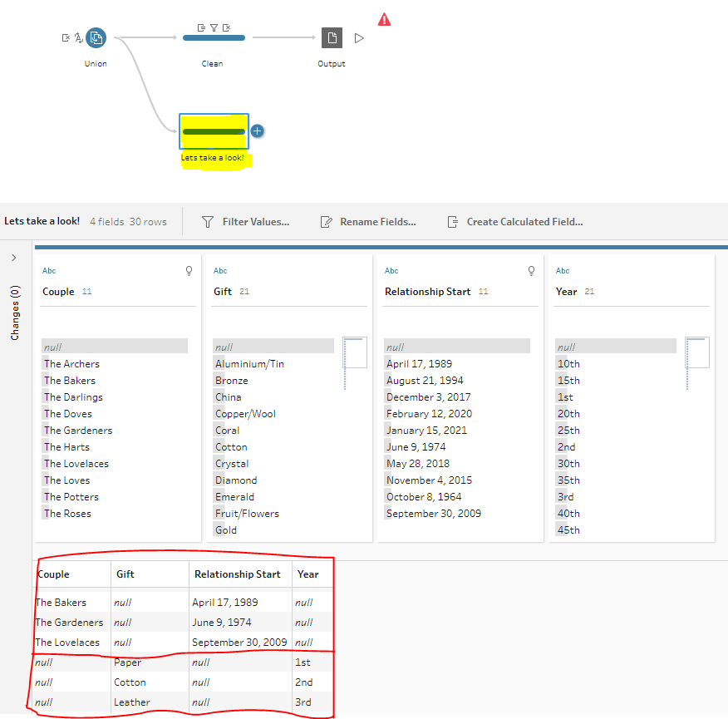The width and height of the screenshot is (728, 719).
Task: Select the Clean step bar
Action: click(214, 37)
